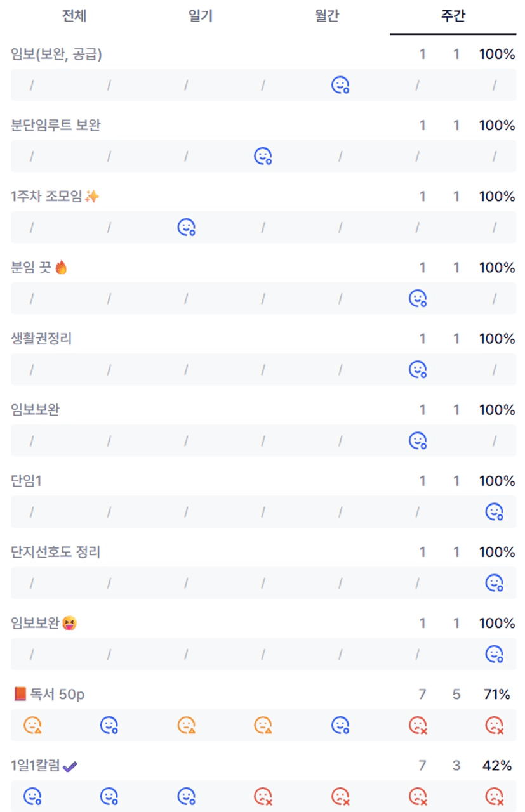Click the done smiley for 분임 끗
The height and width of the screenshot is (812, 525).
[x=417, y=298]
